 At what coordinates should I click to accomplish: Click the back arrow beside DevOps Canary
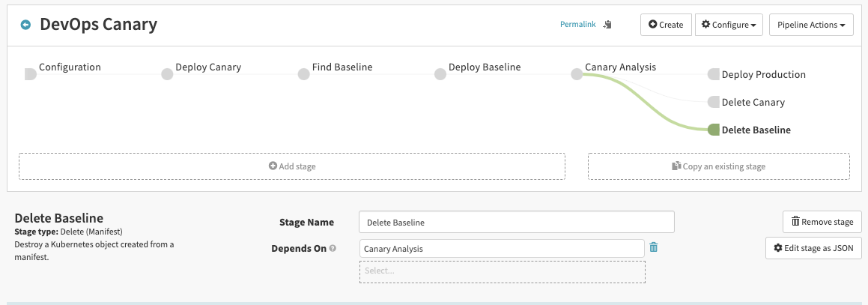pyautogui.click(x=25, y=25)
